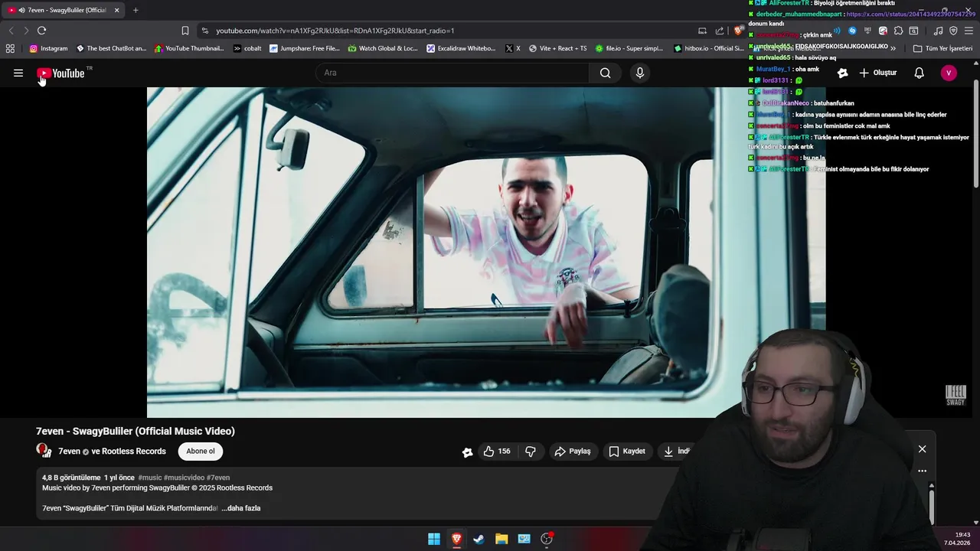980x551 pixels.
Task: Click the #musicvideo hashtag
Action: point(184,478)
